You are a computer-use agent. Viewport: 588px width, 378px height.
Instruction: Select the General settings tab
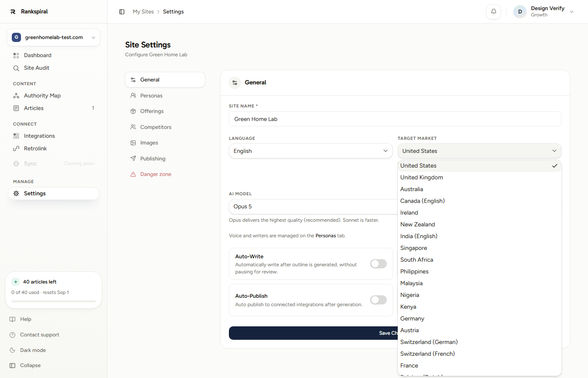click(165, 80)
